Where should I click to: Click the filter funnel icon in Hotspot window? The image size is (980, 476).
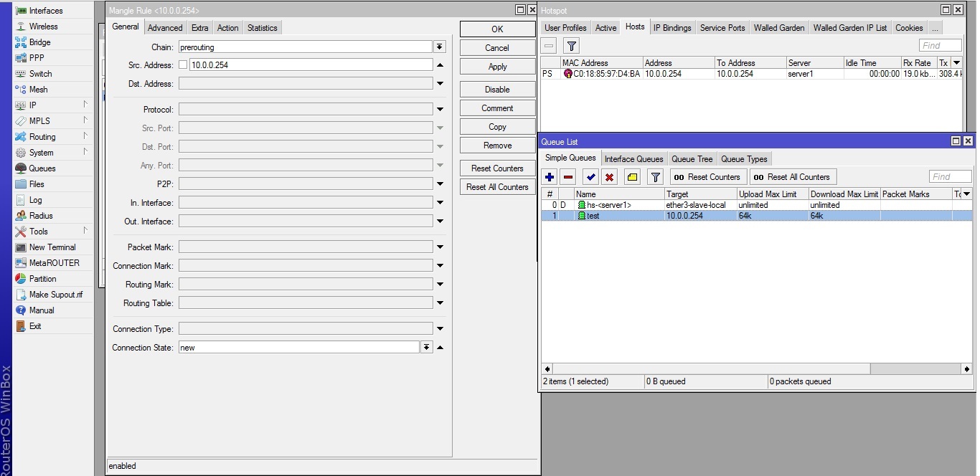(x=571, y=46)
